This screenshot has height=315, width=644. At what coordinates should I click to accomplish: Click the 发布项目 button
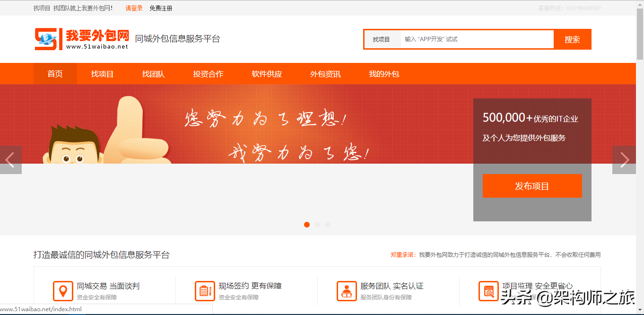pyautogui.click(x=532, y=186)
